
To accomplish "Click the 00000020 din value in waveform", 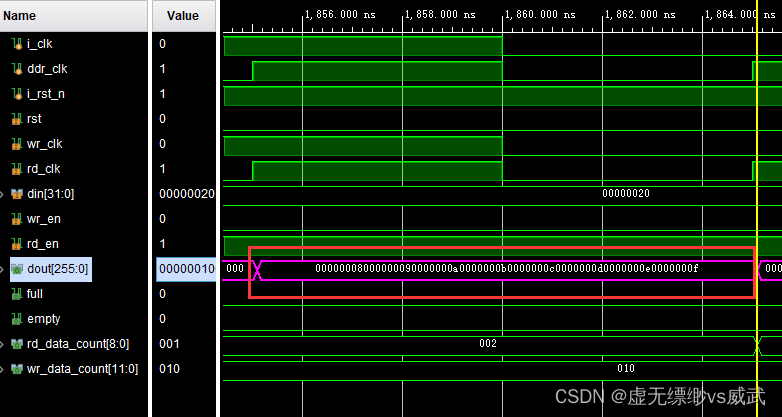I will [626, 194].
